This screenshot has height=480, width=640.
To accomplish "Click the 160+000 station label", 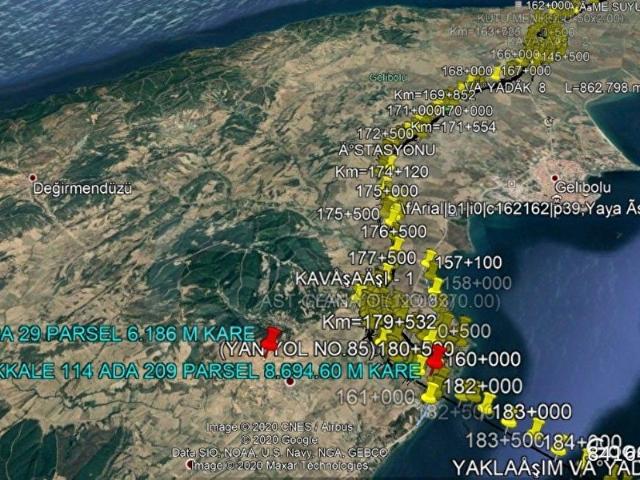I will coord(484,359).
